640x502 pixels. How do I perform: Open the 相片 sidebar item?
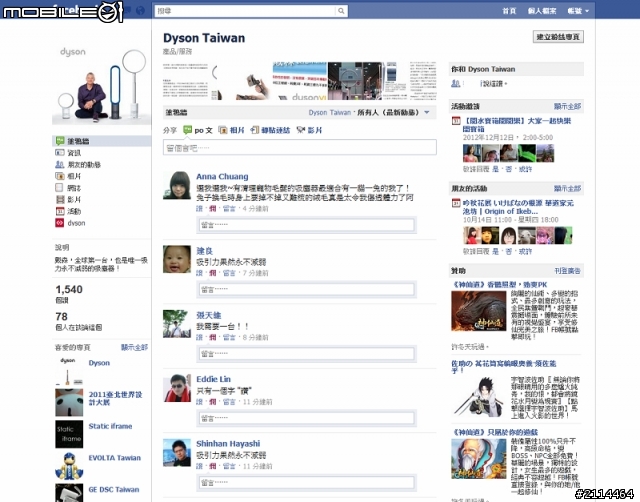[74, 176]
